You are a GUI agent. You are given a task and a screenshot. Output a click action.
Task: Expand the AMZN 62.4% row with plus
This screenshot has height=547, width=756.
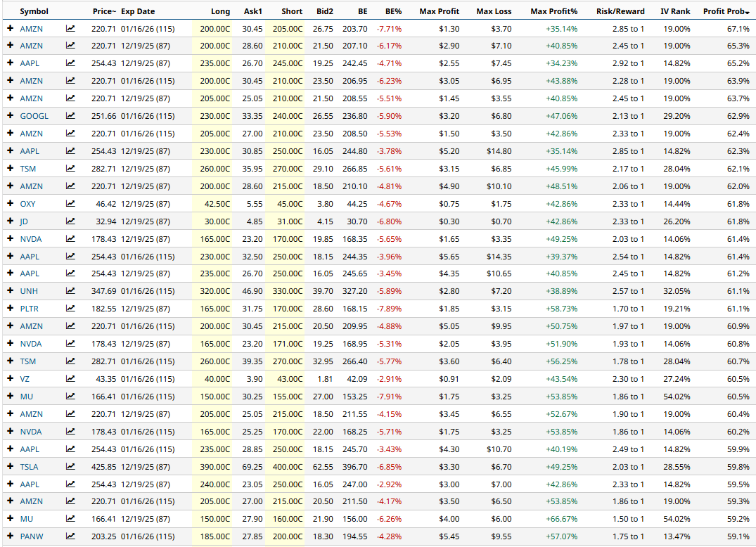[10, 133]
